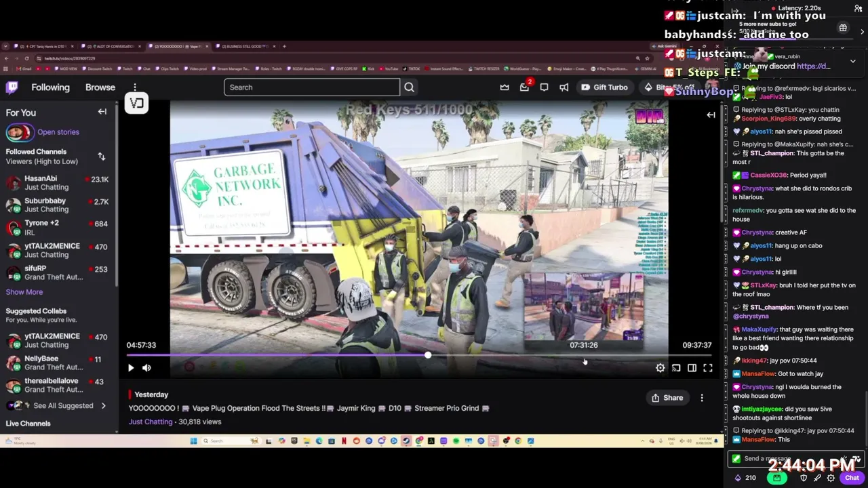Click username Chrystyna saying creative AF
This screenshot has height=488, width=868.
point(756,232)
